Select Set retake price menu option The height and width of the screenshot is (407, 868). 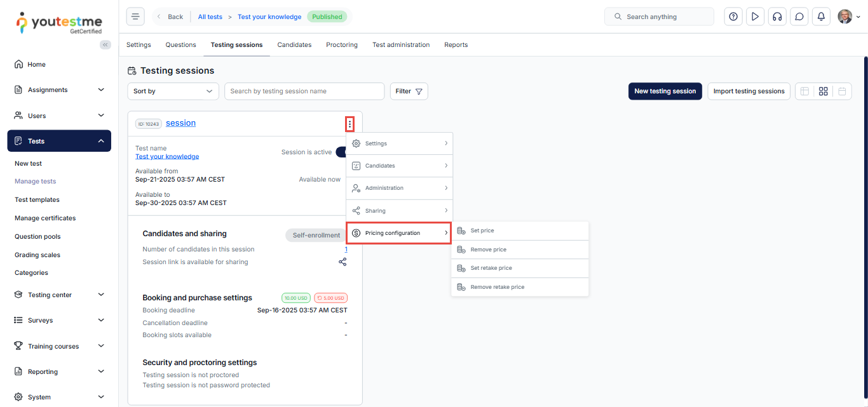click(x=491, y=268)
